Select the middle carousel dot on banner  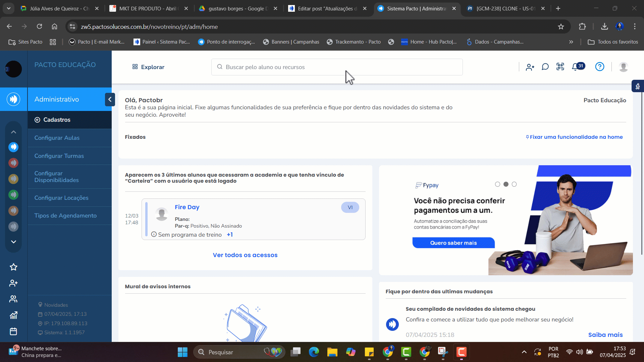pyautogui.click(x=506, y=184)
